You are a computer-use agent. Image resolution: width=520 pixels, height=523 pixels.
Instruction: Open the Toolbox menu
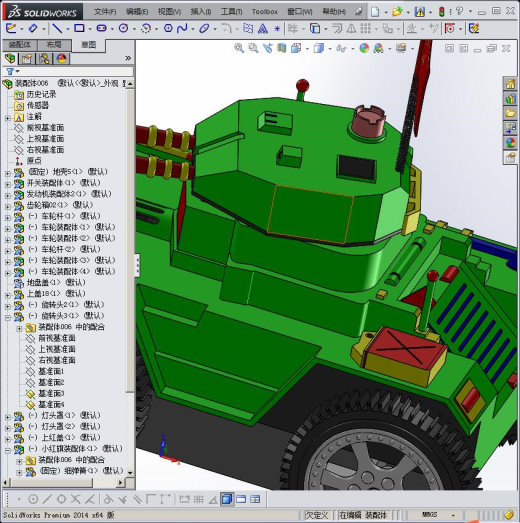click(265, 12)
